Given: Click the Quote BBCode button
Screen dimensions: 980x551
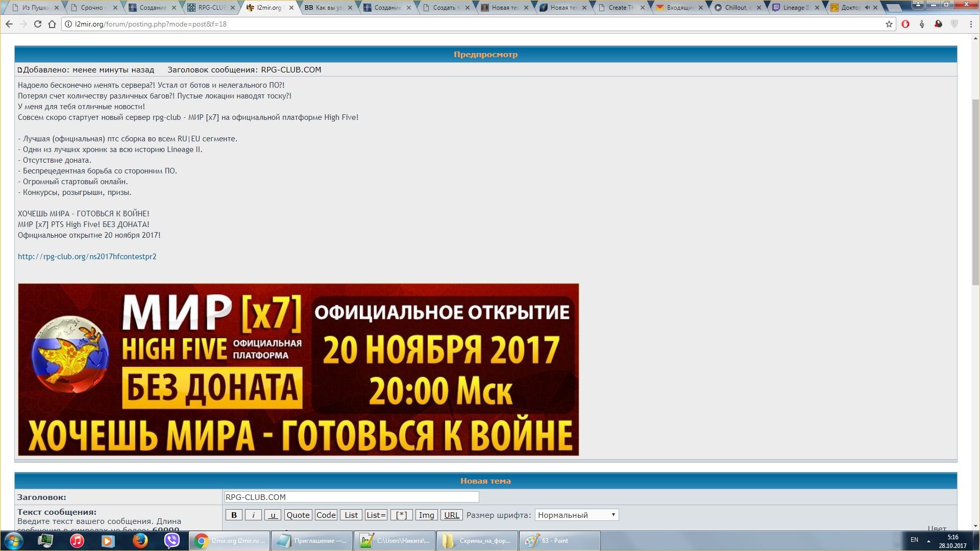Looking at the screenshot, I should (298, 515).
